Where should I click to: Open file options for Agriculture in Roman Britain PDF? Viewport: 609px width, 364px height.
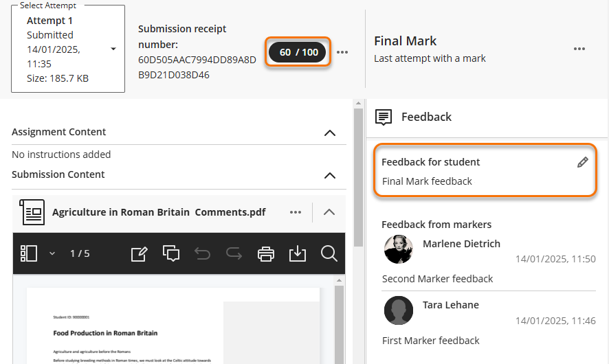click(x=296, y=212)
